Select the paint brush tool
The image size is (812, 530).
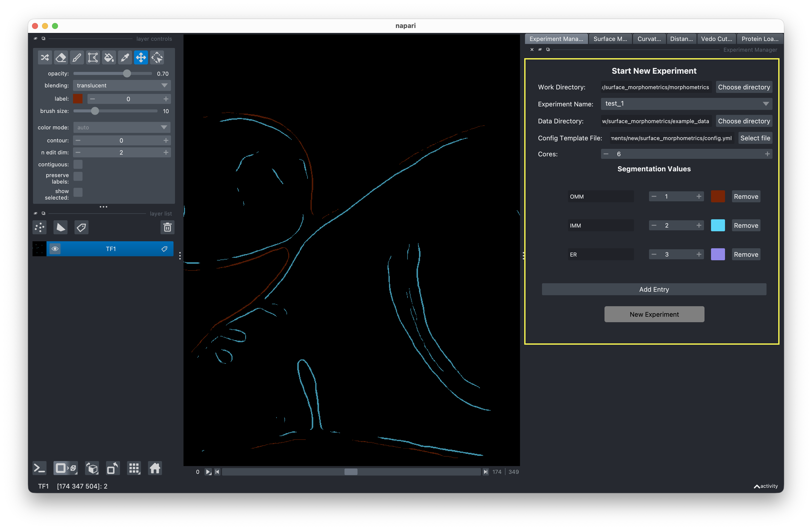[77, 58]
